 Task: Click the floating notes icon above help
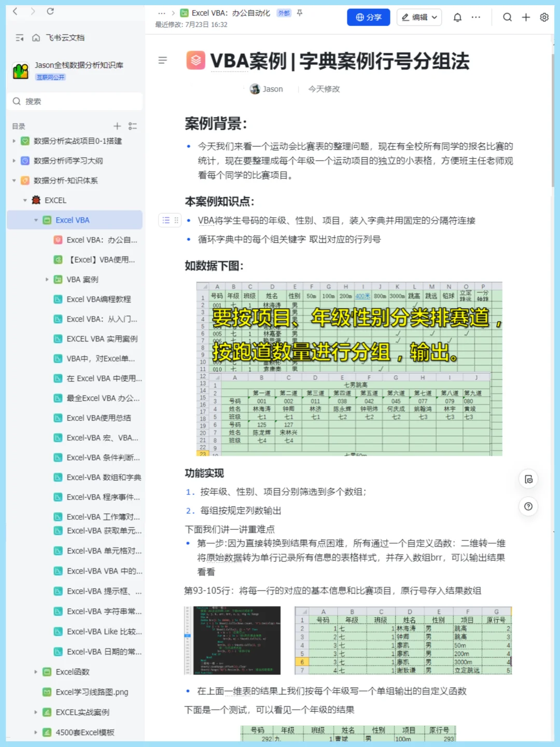click(528, 479)
